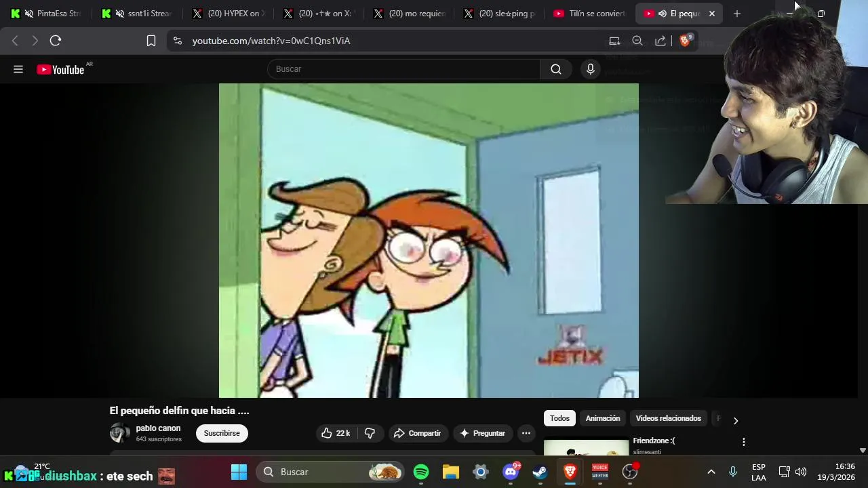Open Steam from the taskbar

(x=540, y=472)
